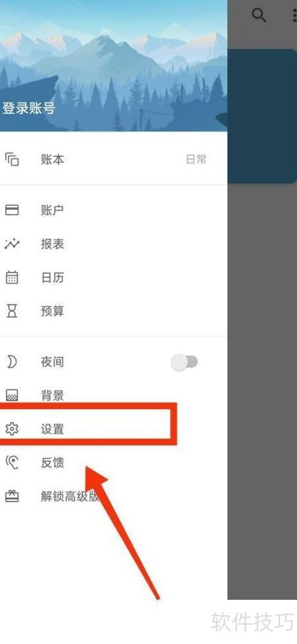Open the three-dot overflow menu
This screenshot has height=644, width=297.
point(294,16)
